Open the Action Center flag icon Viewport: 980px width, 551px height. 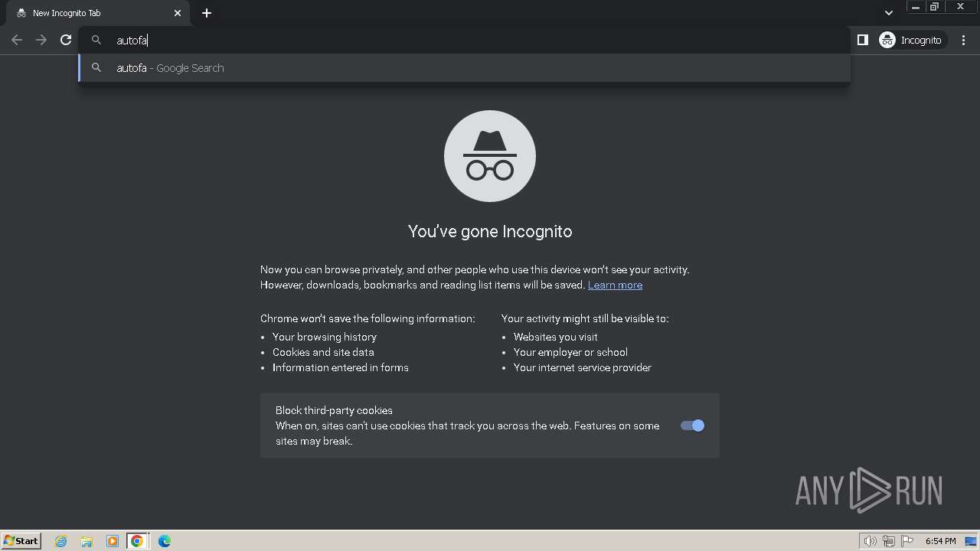pyautogui.click(x=907, y=541)
